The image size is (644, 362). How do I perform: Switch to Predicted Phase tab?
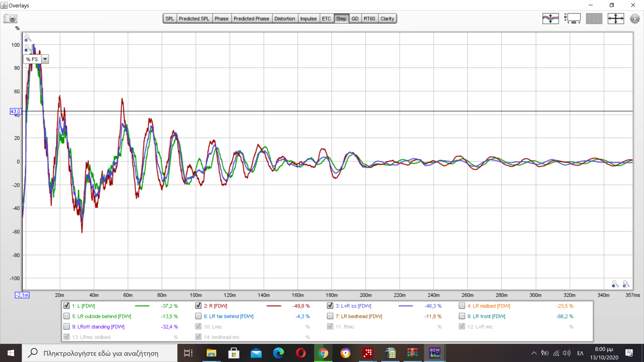point(251,19)
